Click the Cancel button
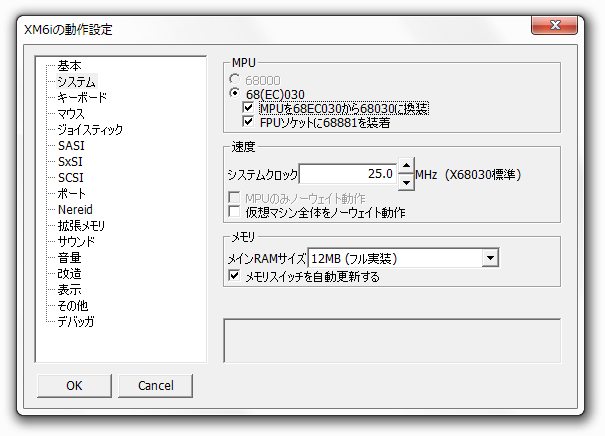 coord(155,385)
